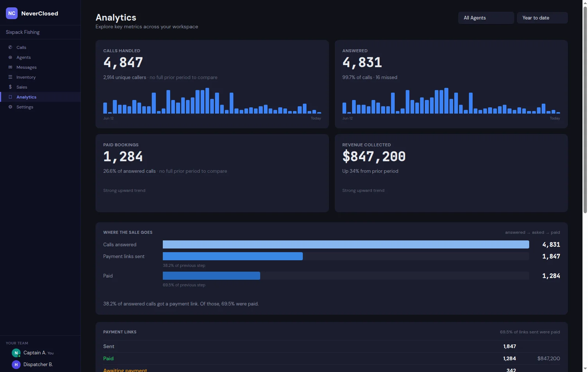This screenshot has height=372, width=588.
Task: Click the Inventory list icon
Action: 10,77
